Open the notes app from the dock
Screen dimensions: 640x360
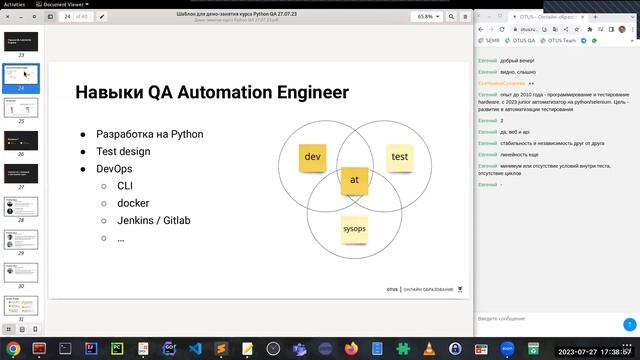[x=247, y=349]
